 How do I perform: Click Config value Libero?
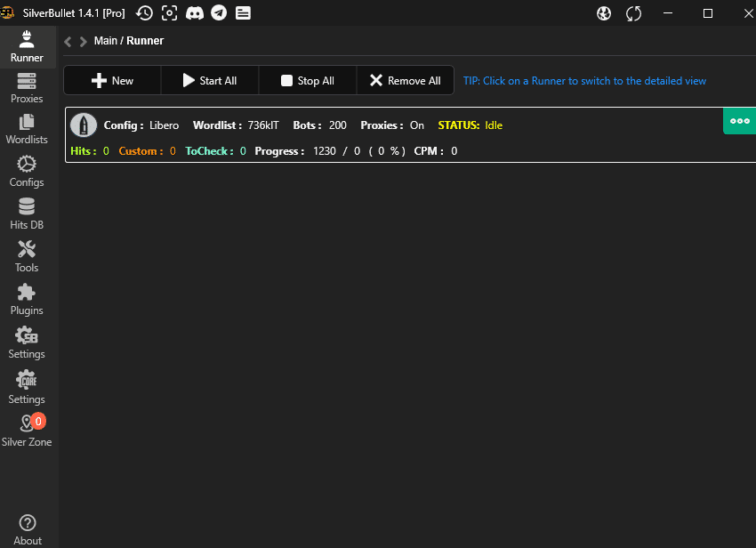(164, 125)
